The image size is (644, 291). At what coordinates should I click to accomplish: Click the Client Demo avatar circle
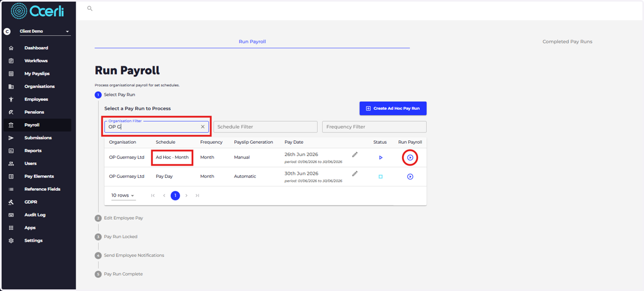(x=7, y=32)
